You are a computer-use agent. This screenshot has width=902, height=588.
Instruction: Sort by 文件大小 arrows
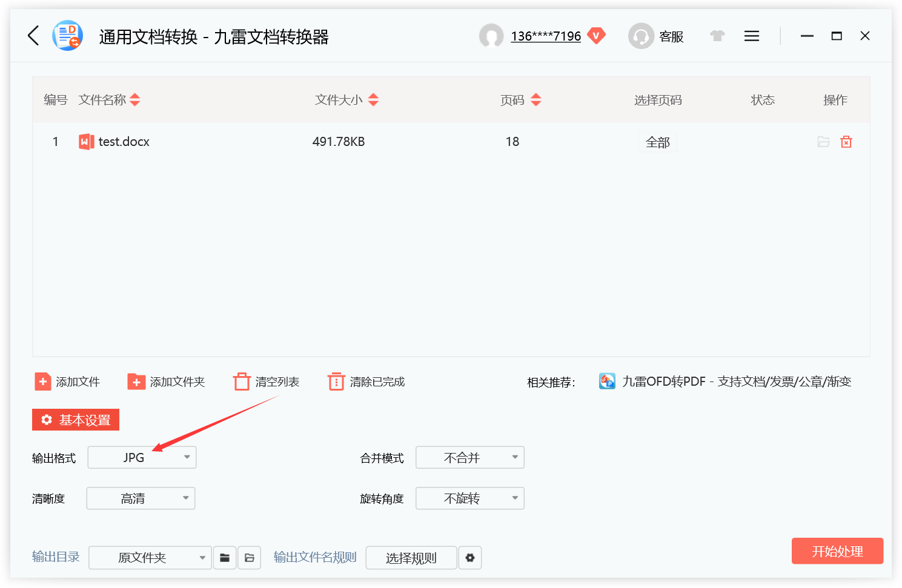point(373,100)
